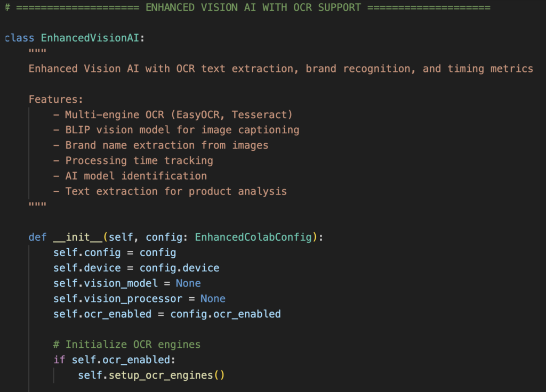Click the "if" keyword before self.ocr_enabled
The height and width of the screenshot is (392, 546).
coord(59,360)
